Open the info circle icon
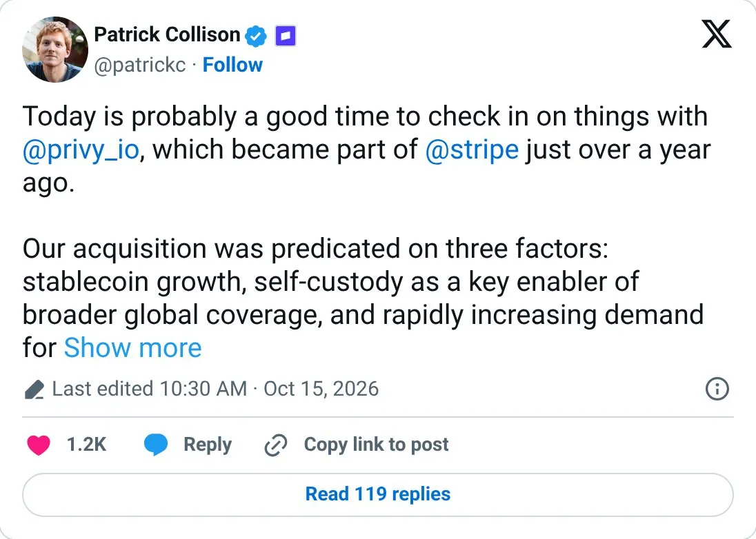Image resolution: width=756 pixels, height=539 pixels. pyautogui.click(x=717, y=389)
